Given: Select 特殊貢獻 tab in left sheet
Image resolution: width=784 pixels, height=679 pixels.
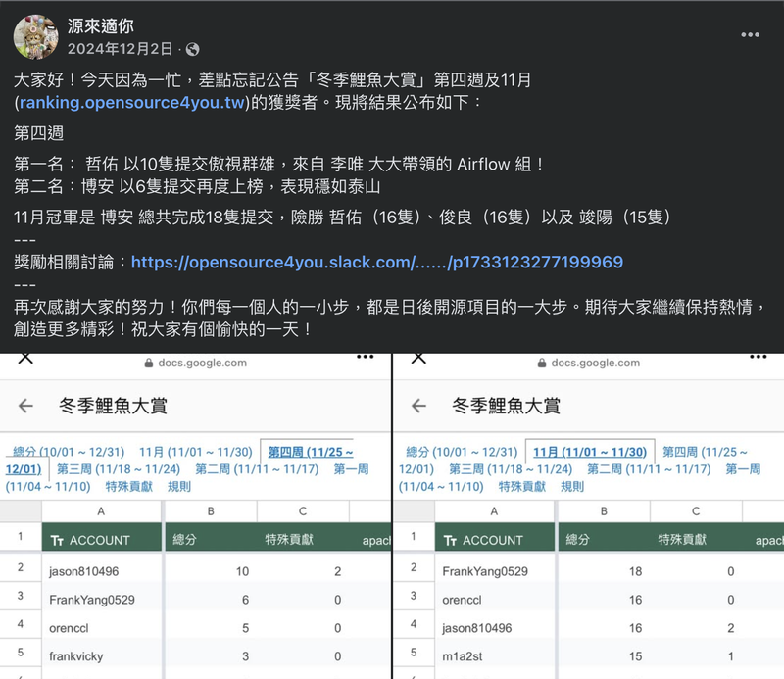Looking at the screenshot, I should [129, 487].
